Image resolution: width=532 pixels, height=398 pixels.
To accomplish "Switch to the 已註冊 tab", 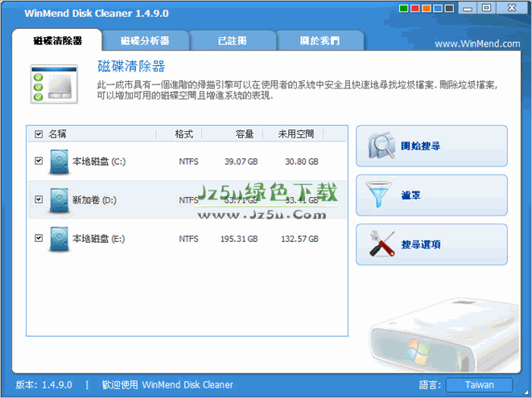I will (233, 41).
